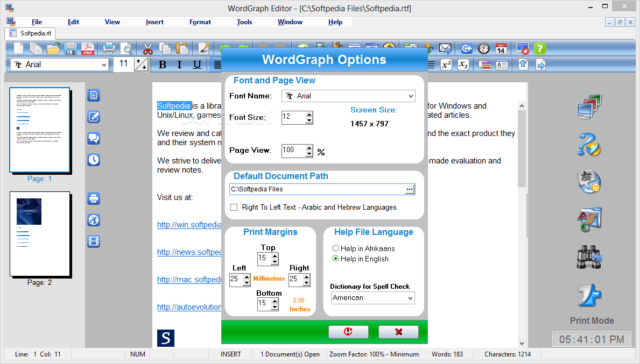Click the monitor with red X icon
640x364 pixels.
pos(523,49)
